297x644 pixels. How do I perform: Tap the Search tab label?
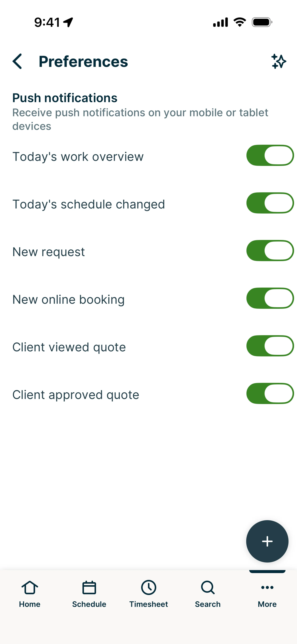[x=208, y=604]
